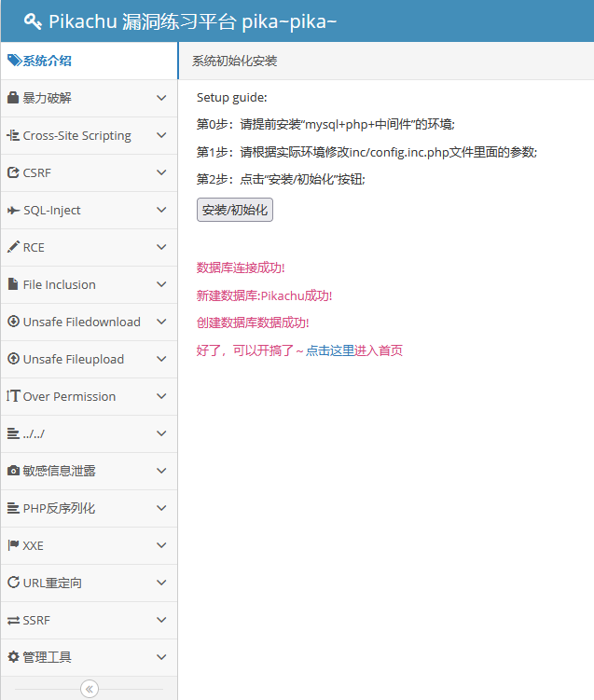This screenshot has width=594, height=700.
Task: Click the plane icon beside SQL-Inject
Action: click(13, 210)
